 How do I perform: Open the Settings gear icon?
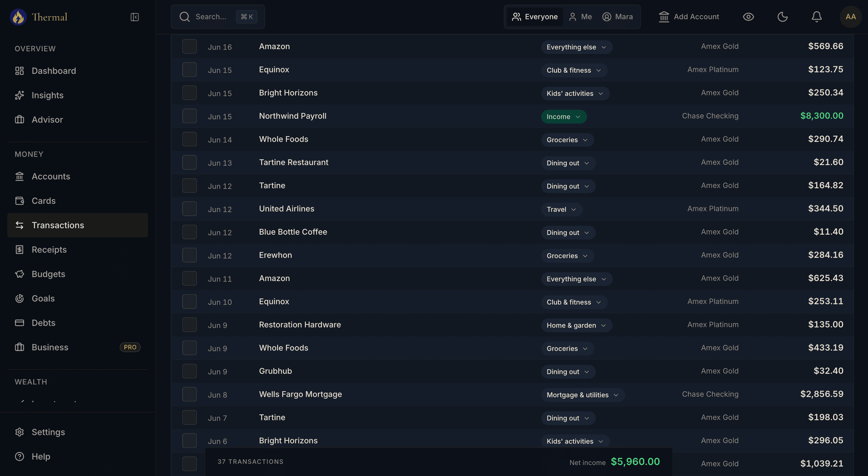(20, 432)
